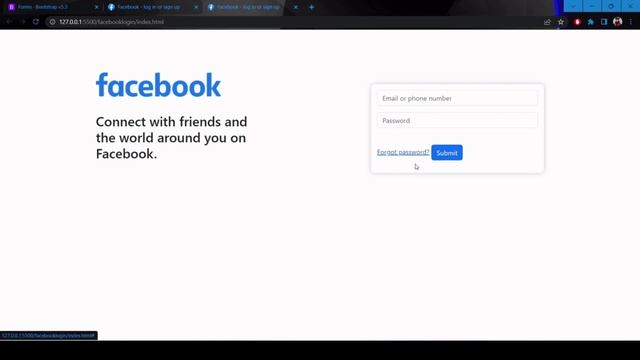Close the Forms Bootstrap tab
The width and height of the screenshot is (640, 360).
tap(96, 7)
